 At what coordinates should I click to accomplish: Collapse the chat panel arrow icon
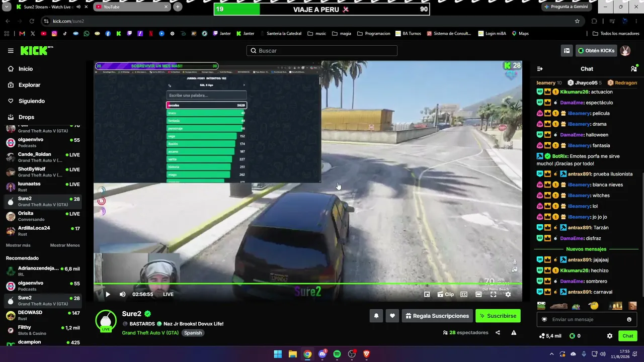point(540,69)
